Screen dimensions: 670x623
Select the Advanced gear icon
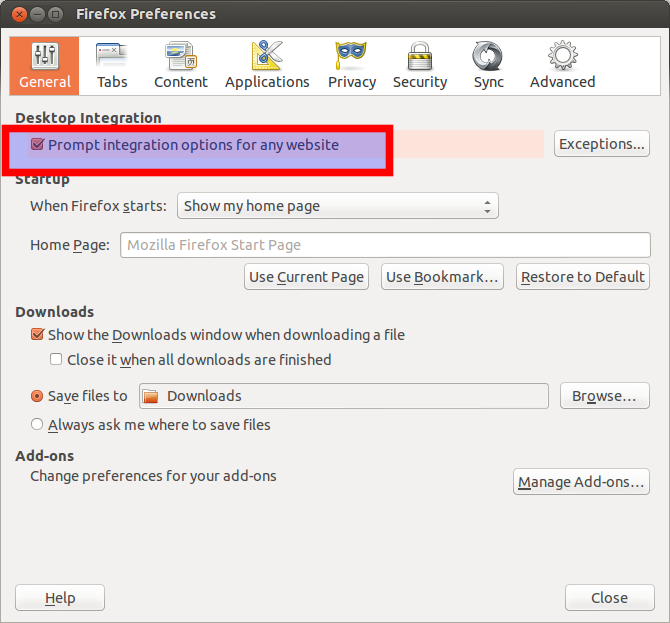click(562, 57)
